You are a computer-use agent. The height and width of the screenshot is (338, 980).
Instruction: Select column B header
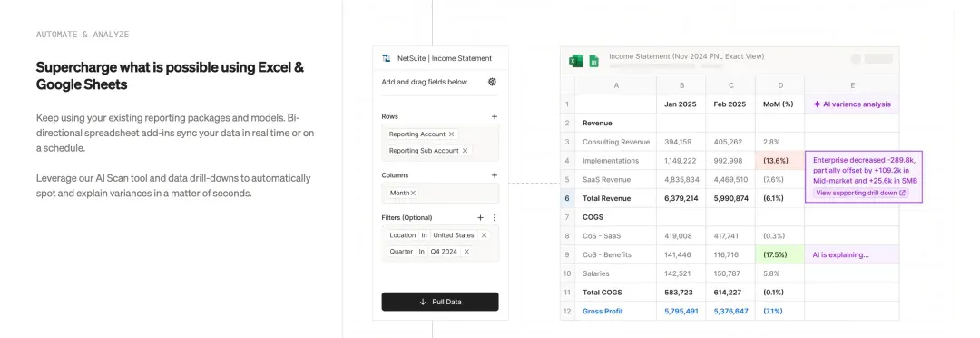(681, 85)
